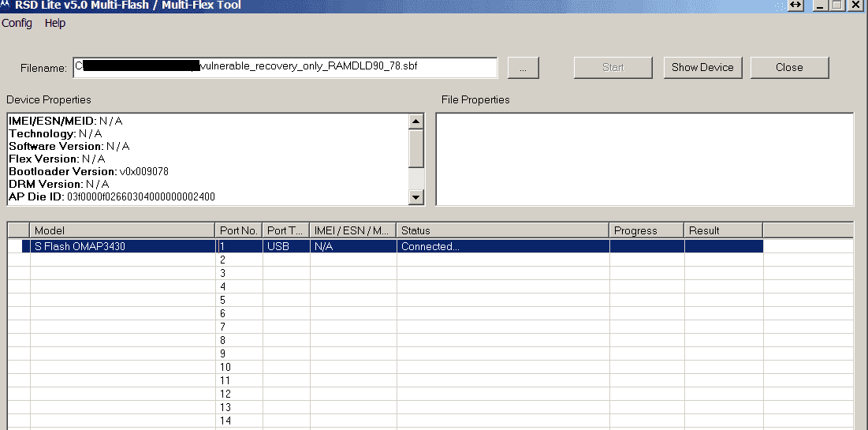The width and height of the screenshot is (868, 430).
Task: Click the Show Device button
Action: coord(702,68)
